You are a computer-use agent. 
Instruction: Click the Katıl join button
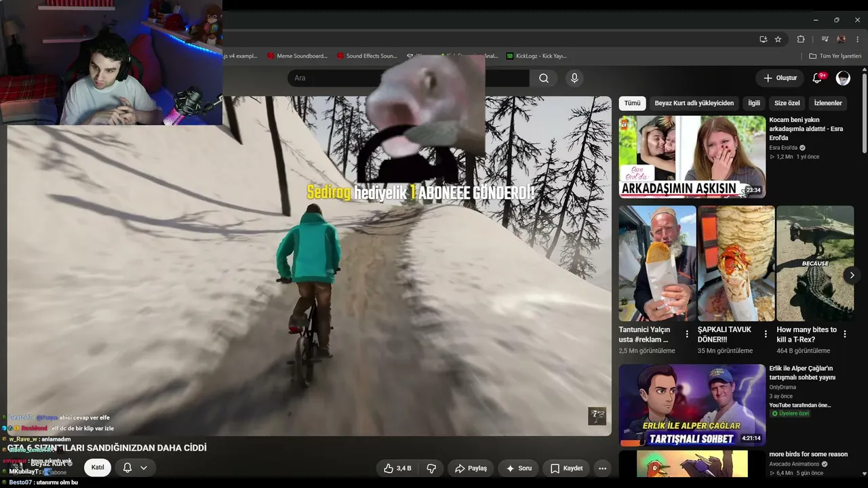point(98,468)
